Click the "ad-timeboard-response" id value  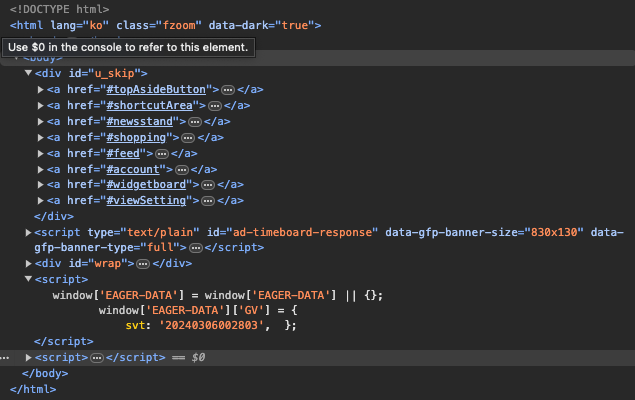pyautogui.click(x=305, y=232)
